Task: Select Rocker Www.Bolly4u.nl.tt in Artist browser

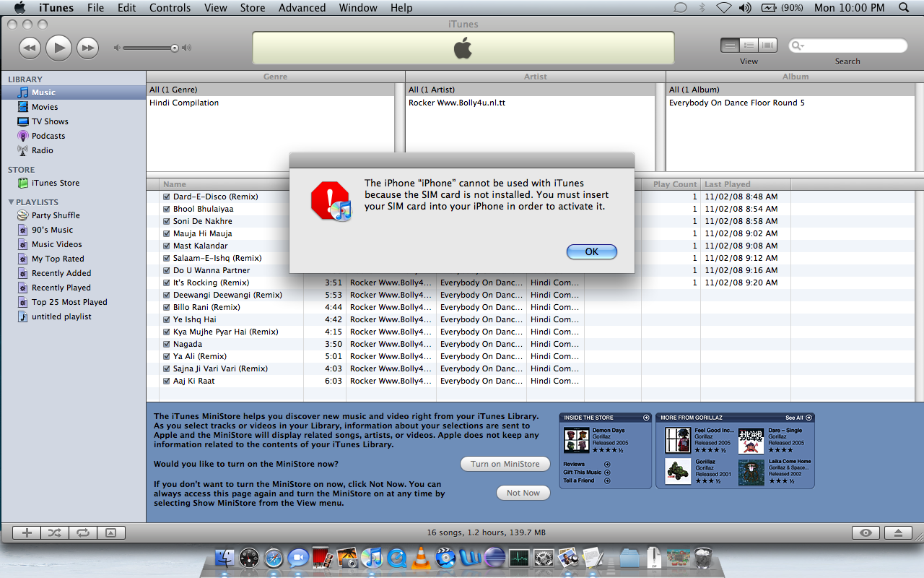Action: [457, 103]
